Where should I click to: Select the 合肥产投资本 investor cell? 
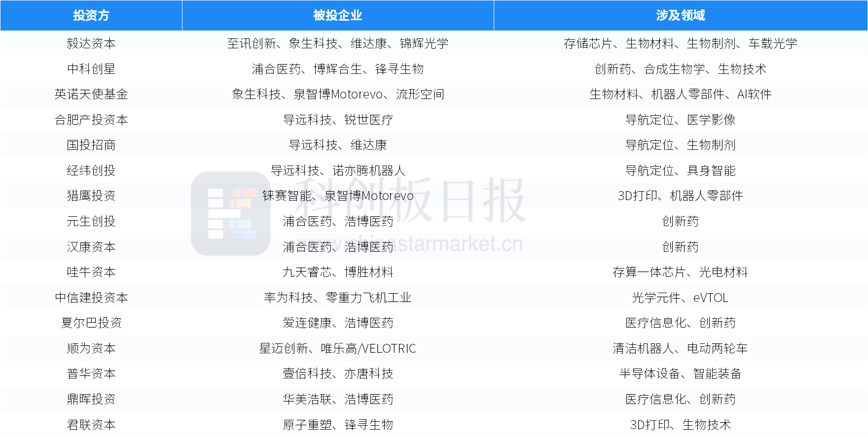coord(91,120)
